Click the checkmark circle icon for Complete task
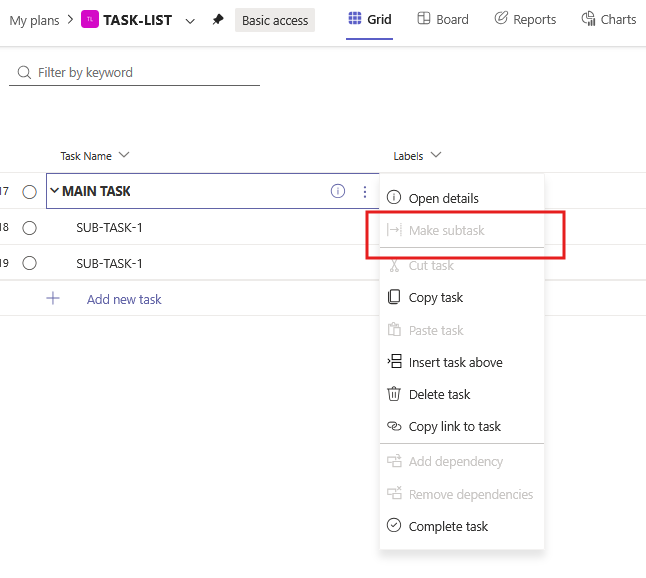This screenshot has width=646, height=578. (x=394, y=525)
